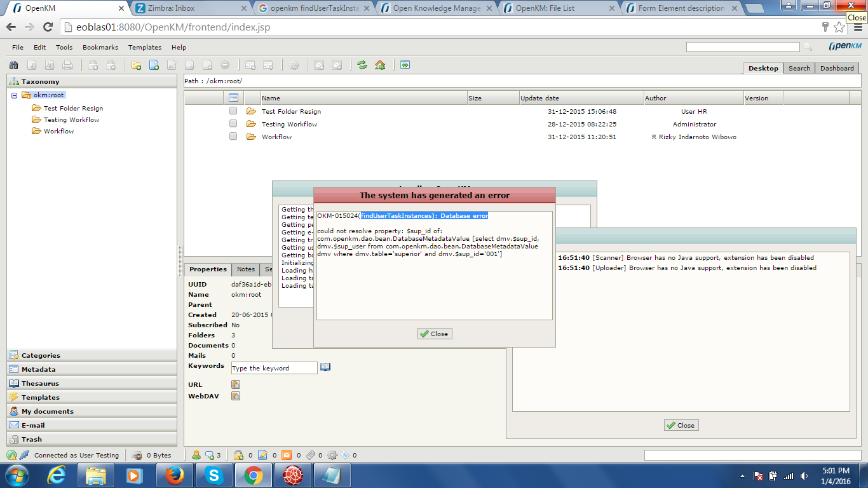Expand the Categories panel in sidebar

pyautogui.click(x=41, y=355)
